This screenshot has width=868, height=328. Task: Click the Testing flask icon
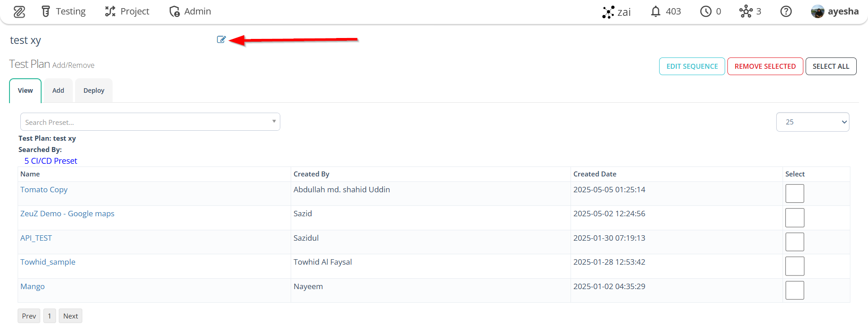click(46, 11)
